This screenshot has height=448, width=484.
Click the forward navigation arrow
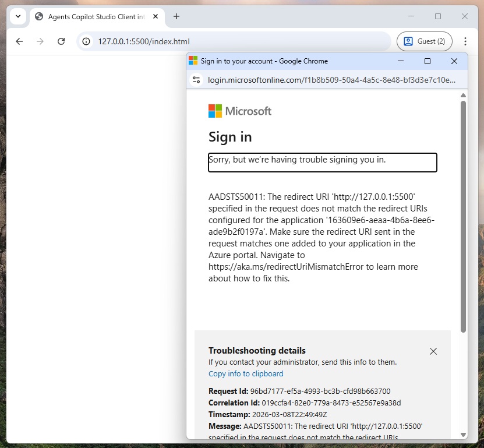point(40,41)
